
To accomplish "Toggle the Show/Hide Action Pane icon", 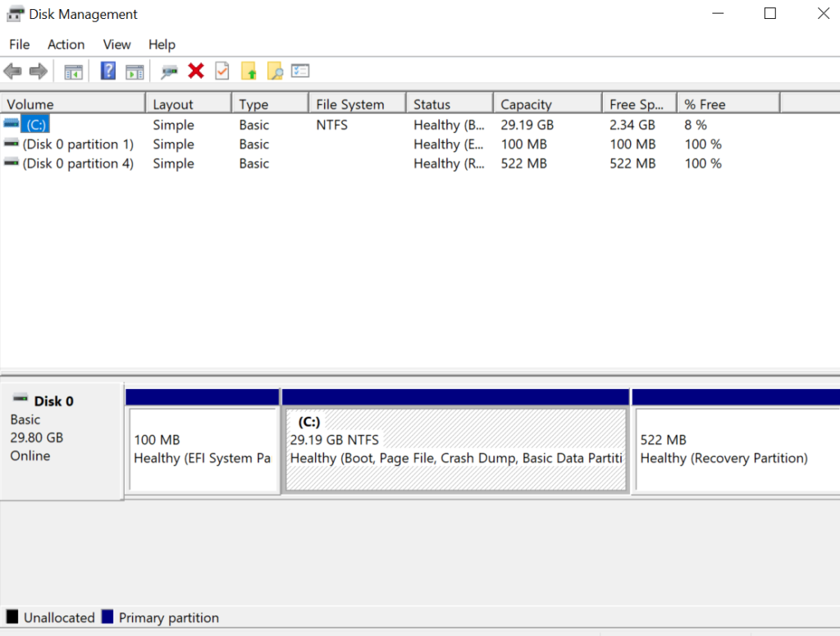I will pos(135,71).
